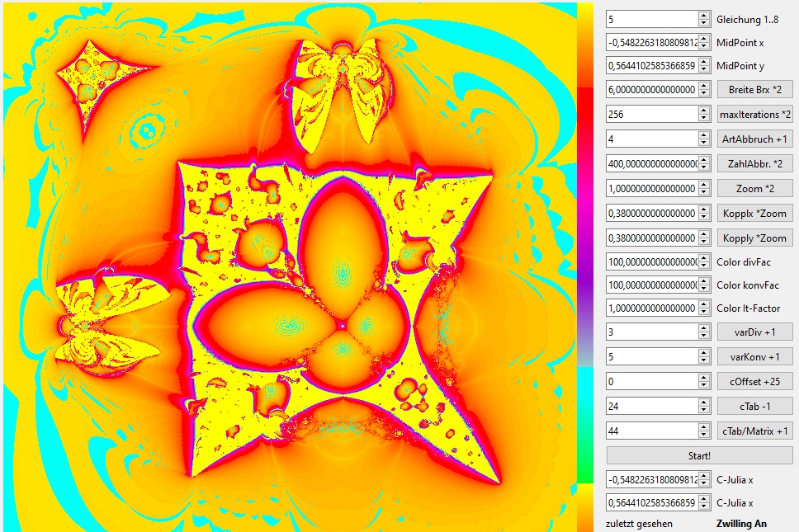Click the ZahlAbbr. field showing 400,000
The width and height of the screenshot is (799, 532).
(x=652, y=164)
